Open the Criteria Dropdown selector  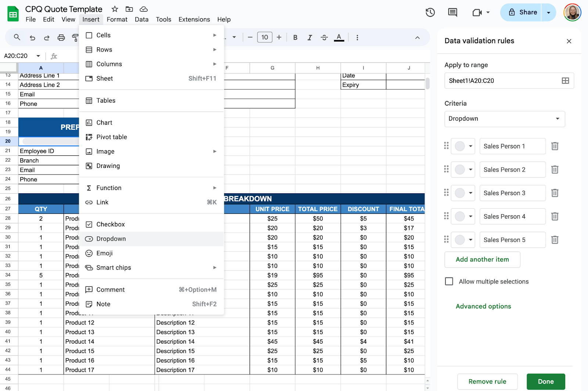504,119
